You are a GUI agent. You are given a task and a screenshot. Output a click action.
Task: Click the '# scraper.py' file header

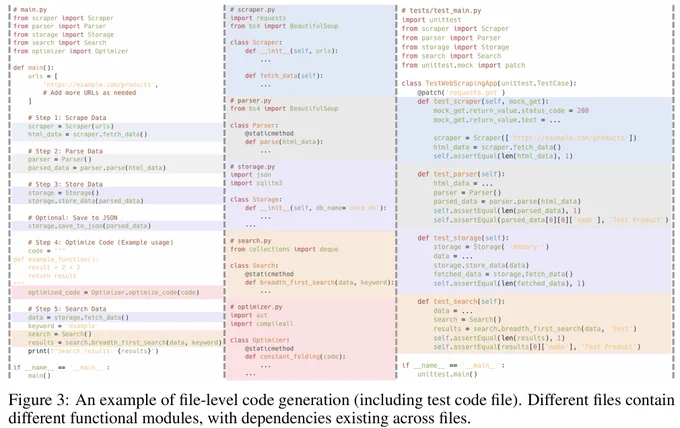pyautogui.click(x=252, y=10)
